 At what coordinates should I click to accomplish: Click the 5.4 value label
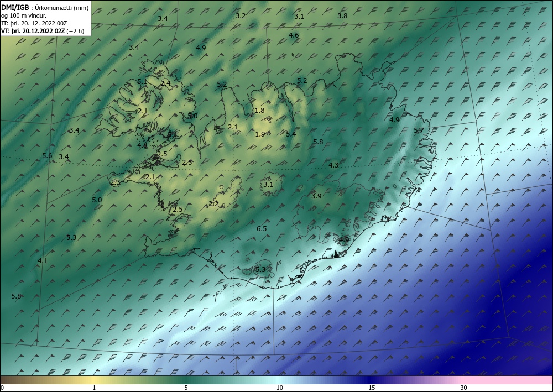point(291,134)
